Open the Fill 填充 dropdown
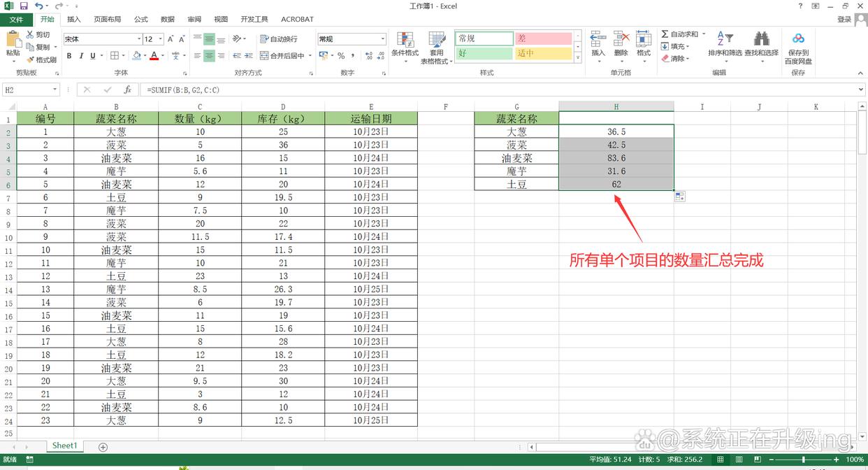 [x=676, y=46]
